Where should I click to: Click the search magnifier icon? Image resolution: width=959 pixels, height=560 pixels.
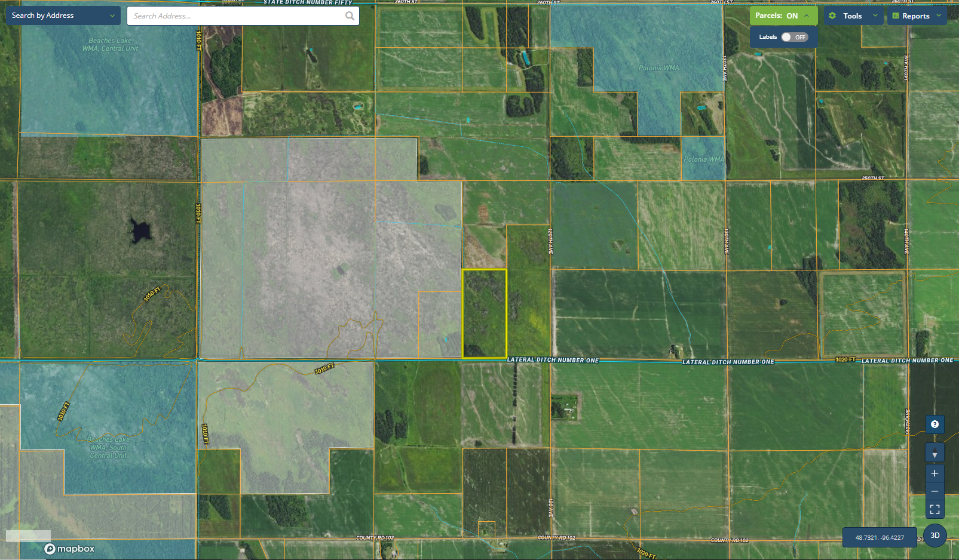tap(350, 16)
